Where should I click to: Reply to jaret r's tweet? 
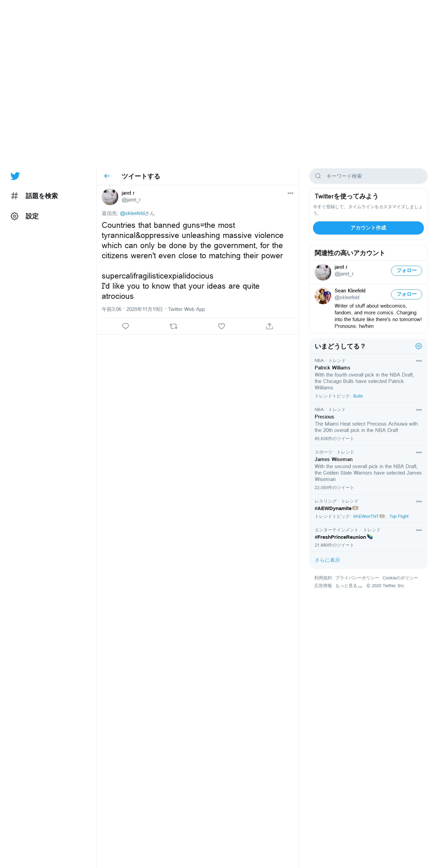125,326
